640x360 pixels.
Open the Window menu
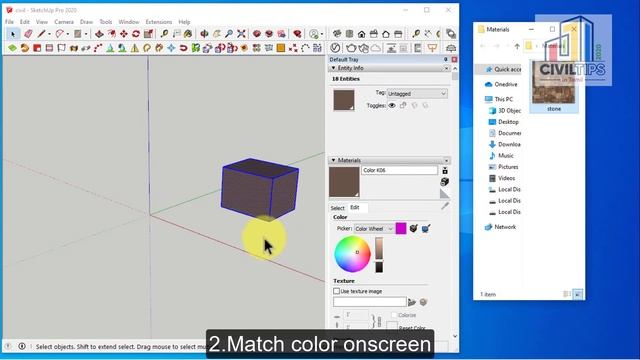[x=129, y=22]
